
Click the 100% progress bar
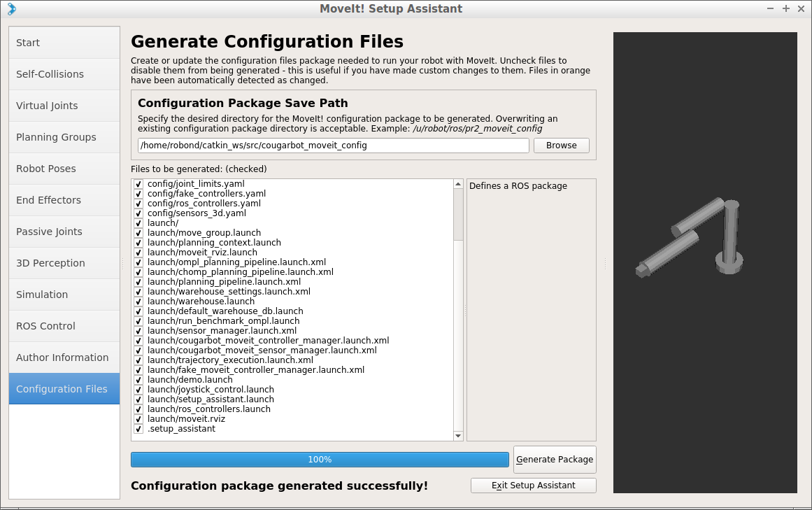pos(320,459)
